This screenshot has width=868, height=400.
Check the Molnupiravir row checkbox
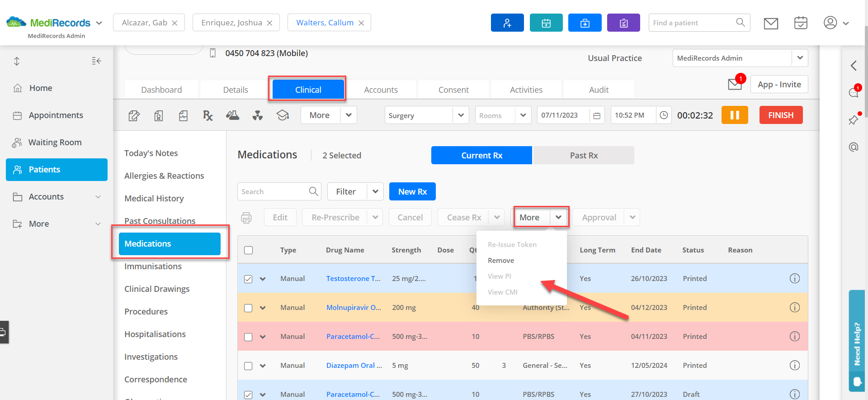248,308
